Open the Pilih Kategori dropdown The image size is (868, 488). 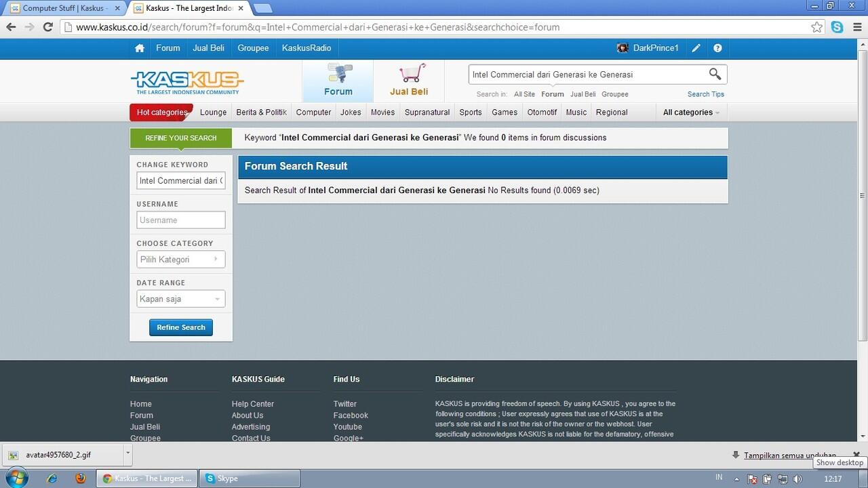[180, 260]
